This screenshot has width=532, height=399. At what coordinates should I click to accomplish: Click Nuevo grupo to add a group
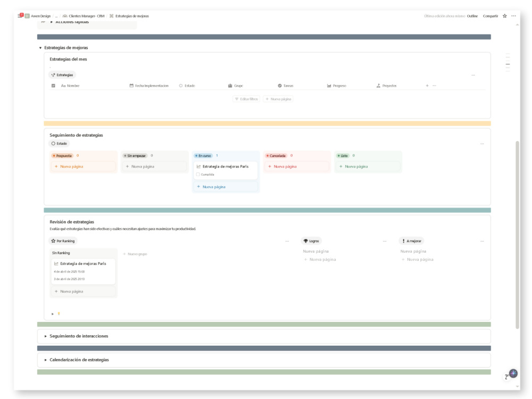135,254
